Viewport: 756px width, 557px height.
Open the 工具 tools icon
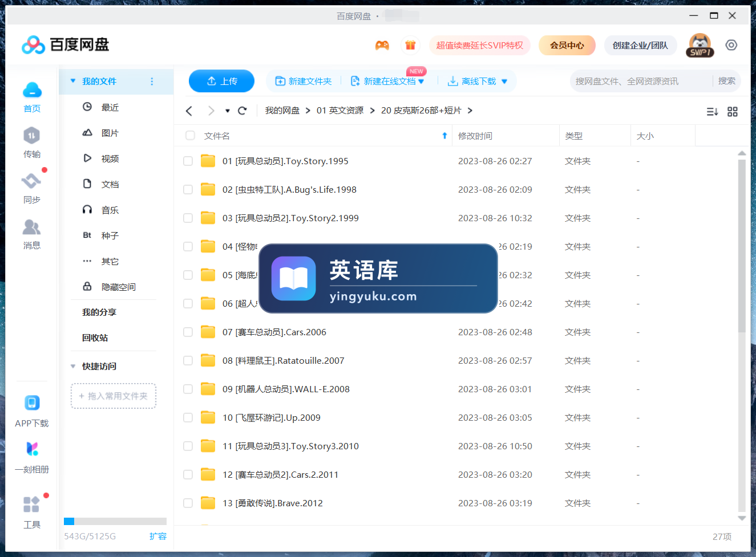click(31, 505)
